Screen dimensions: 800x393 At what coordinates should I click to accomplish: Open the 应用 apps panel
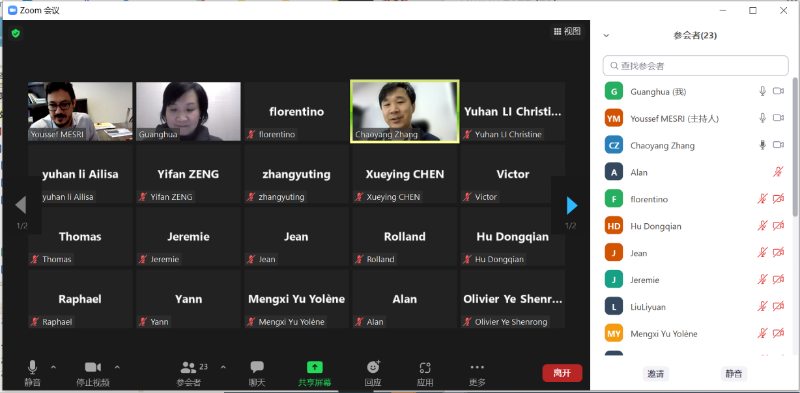pos(425,373)
